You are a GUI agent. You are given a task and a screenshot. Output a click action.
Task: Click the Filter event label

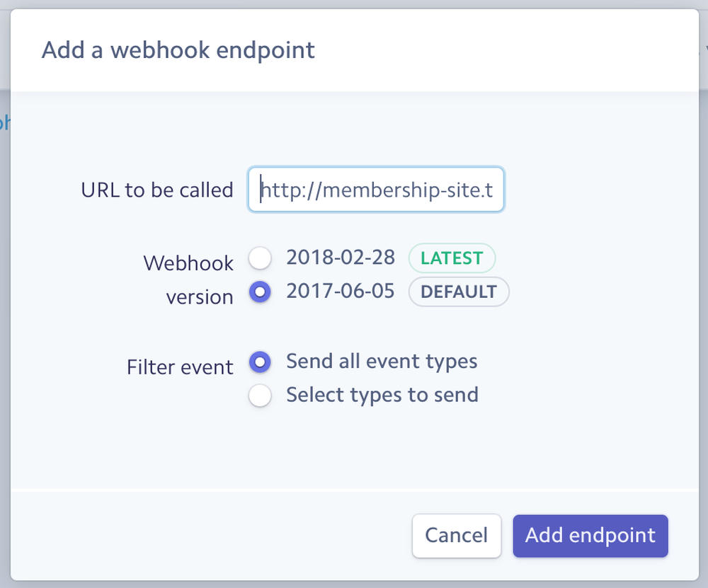(180, 367)
